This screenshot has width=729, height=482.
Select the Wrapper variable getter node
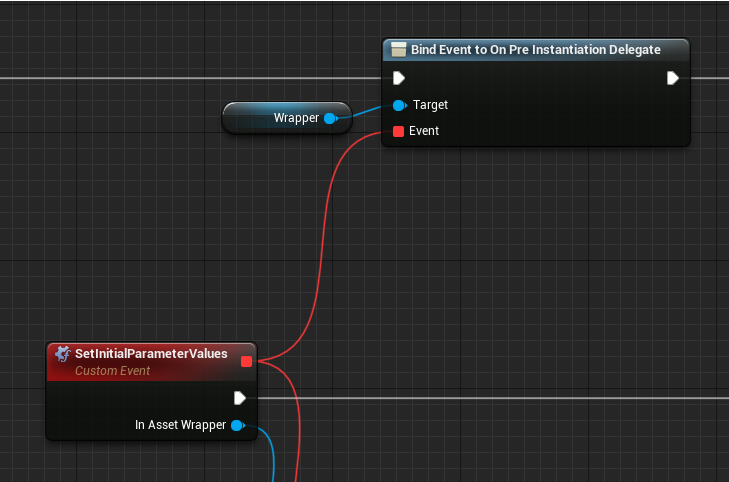(285, 118)
